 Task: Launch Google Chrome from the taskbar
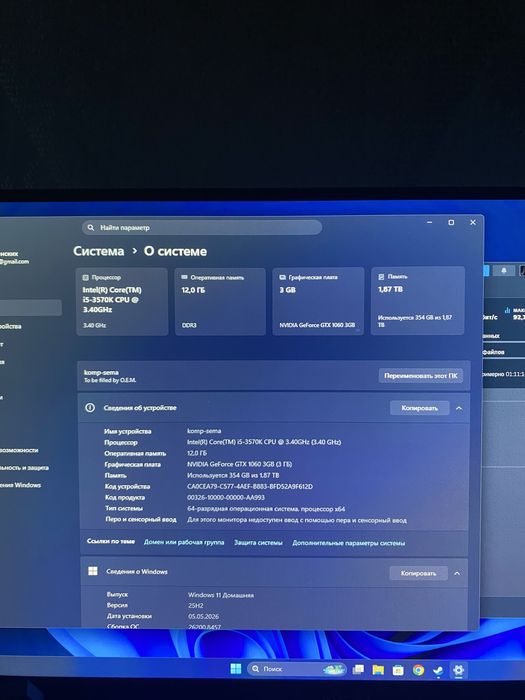click(x=418, y=670)
